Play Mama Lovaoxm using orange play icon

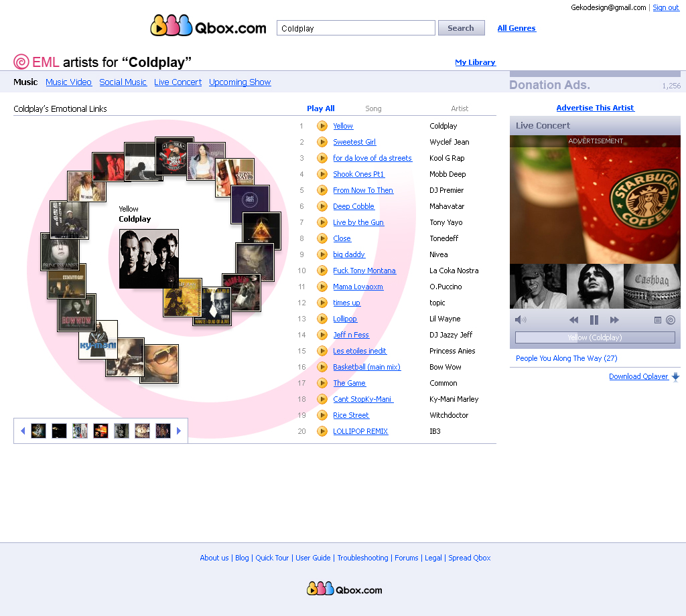[322, 287]
